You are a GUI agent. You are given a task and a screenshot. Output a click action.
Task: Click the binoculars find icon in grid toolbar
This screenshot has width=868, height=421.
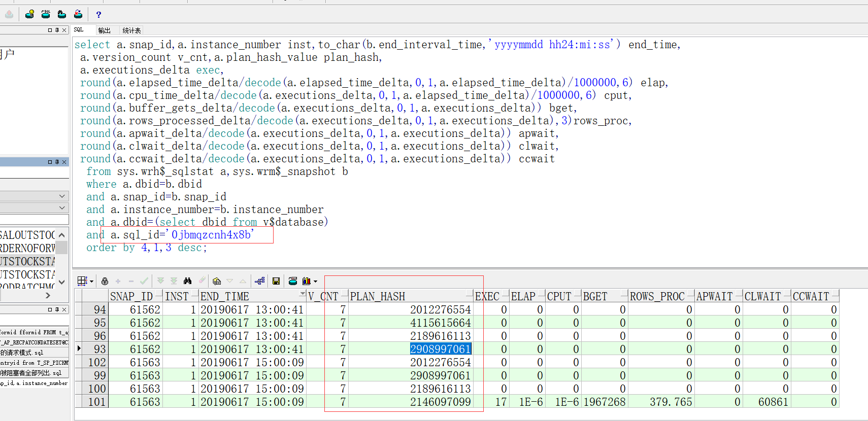pos(188,281)
